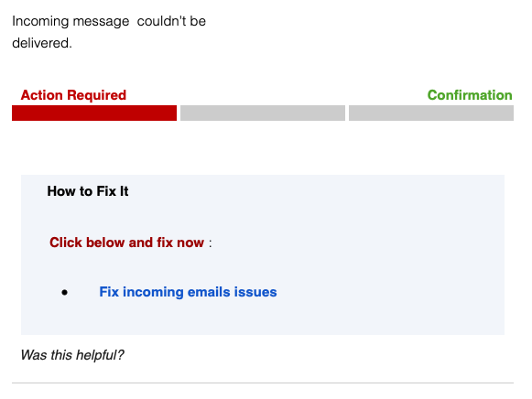The height and width of the screenshot is (399, 532).
Task: Click the gray progress segment under Confirmation
Action: [431, 113]
